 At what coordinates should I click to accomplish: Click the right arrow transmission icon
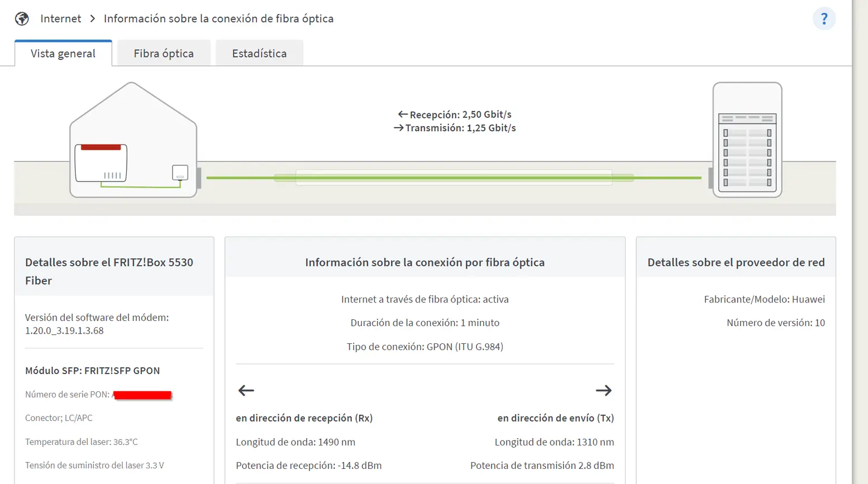click(604, 390)
